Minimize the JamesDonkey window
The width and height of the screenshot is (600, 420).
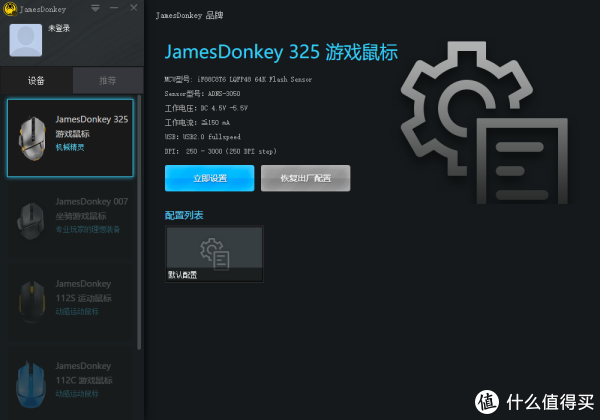(114, 8)
